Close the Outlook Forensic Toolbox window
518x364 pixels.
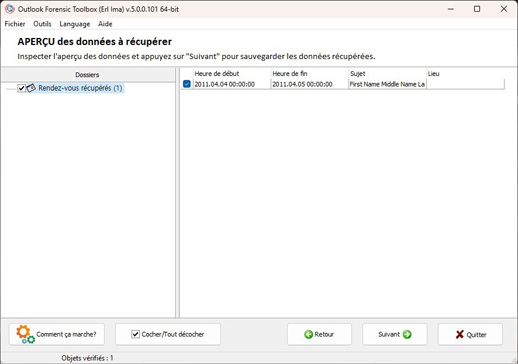(x=504, y=9)
